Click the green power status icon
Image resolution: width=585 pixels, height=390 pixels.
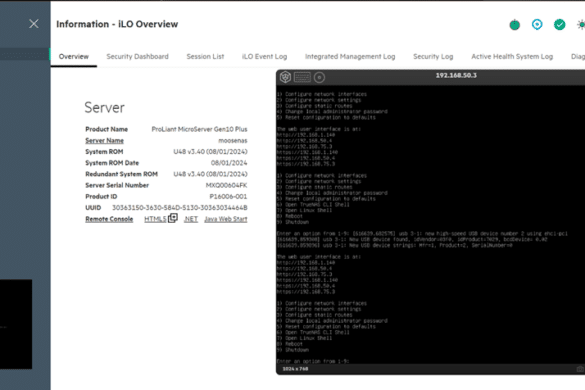(x=514, y=25)
